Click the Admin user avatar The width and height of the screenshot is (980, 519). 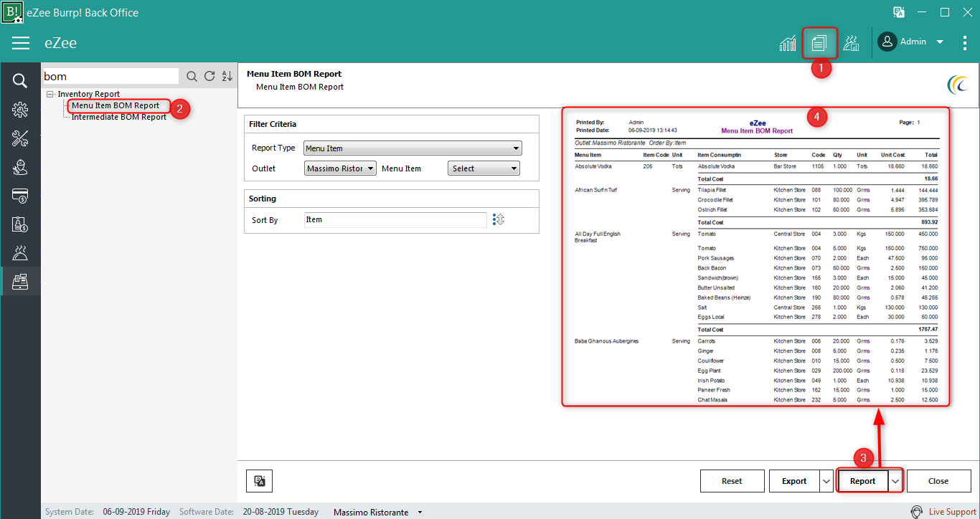point(887,42)
